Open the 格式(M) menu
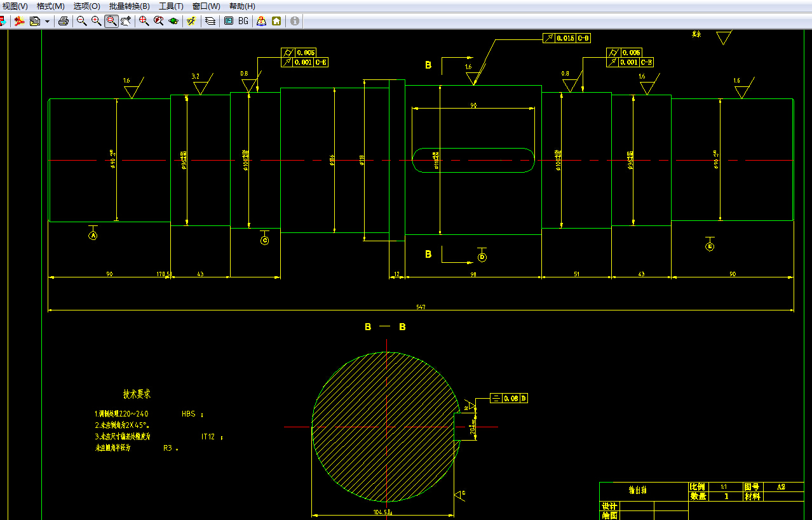 pos(51,6)
